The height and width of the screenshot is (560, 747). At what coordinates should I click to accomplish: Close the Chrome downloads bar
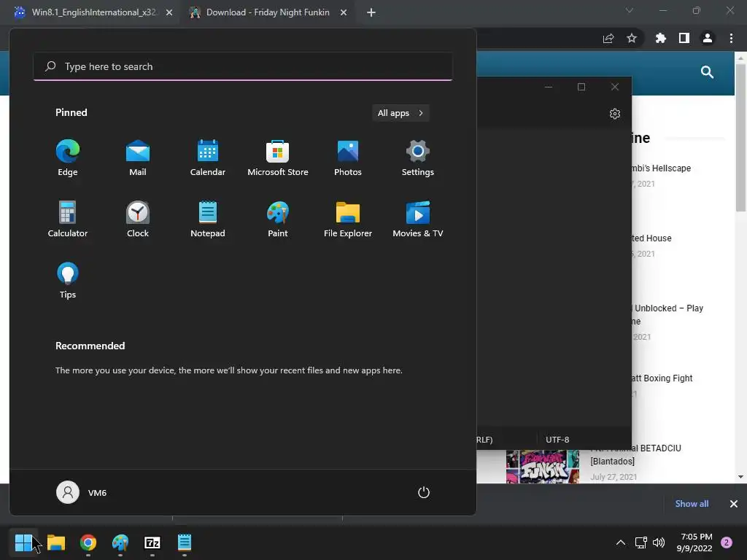click(x=734, y=504)
